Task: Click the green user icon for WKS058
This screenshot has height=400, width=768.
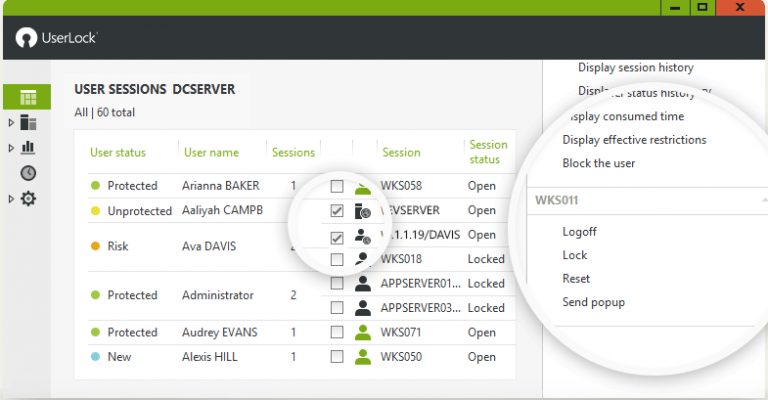Action: (x=363, y=188)
